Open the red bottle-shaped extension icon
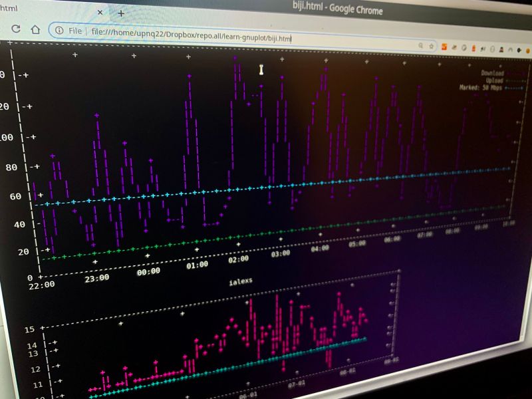This screenshot has height=399, width=532. coord(473,49)
